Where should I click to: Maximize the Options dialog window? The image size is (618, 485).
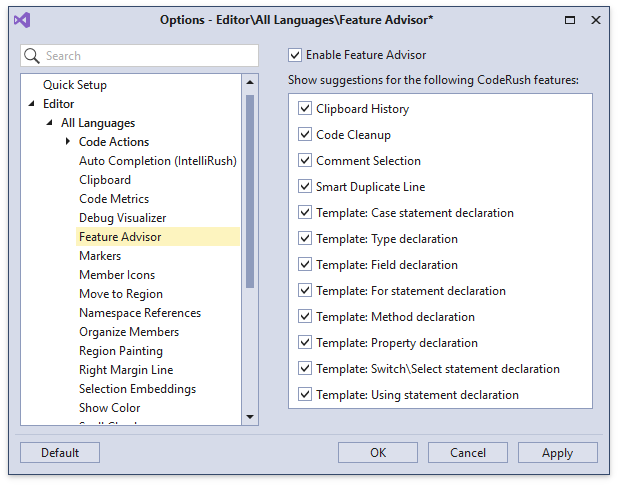tap(570, 20)
